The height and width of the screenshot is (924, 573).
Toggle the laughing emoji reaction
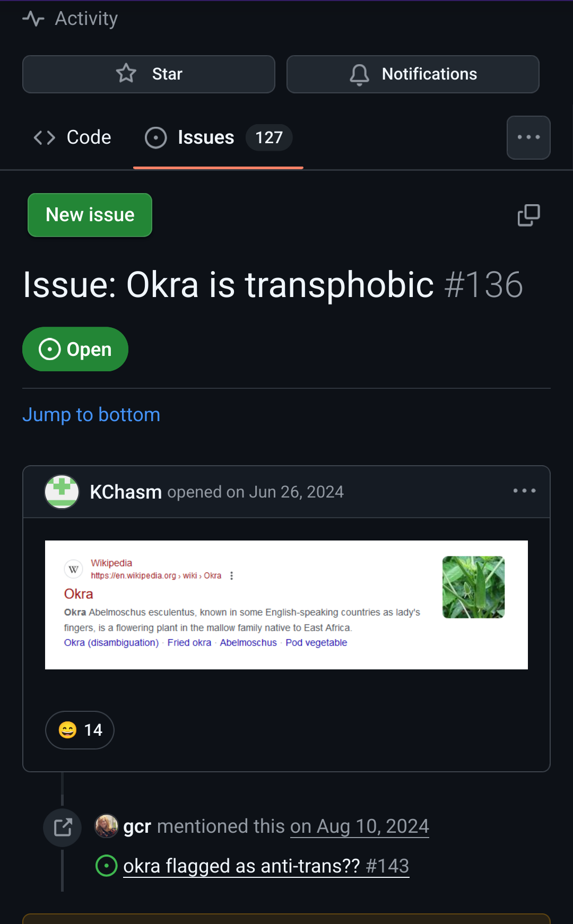pyautogui.click(x=80, y=730)
